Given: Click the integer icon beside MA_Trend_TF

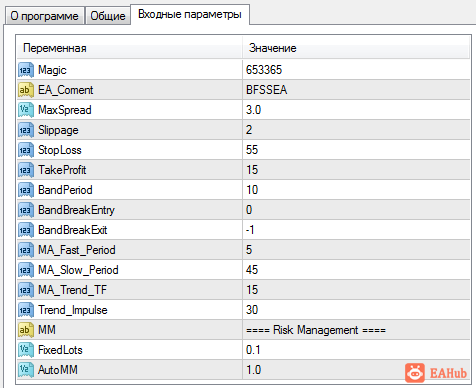Looking at the screenshot, I should pyautogui.click(x=26, y=290).
